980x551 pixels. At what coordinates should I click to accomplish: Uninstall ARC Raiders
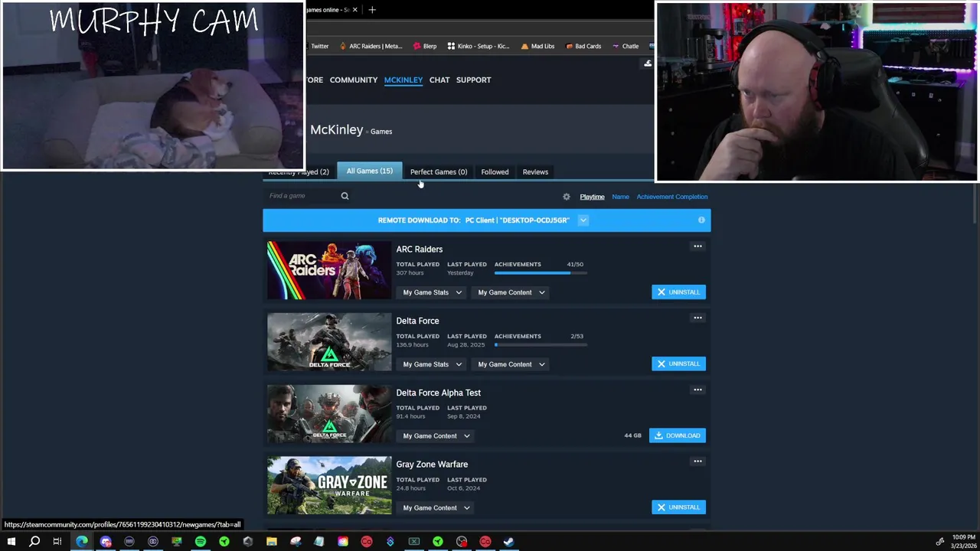click(x=678, y=292)
